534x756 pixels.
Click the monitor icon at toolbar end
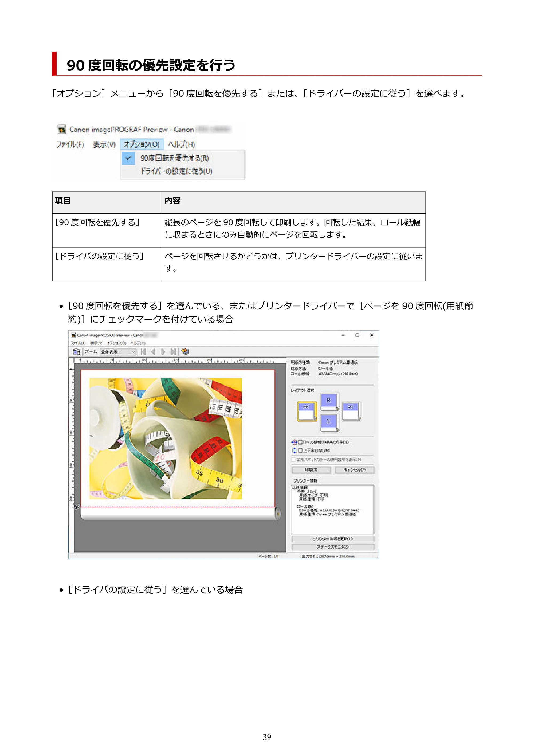pos(185,352)
